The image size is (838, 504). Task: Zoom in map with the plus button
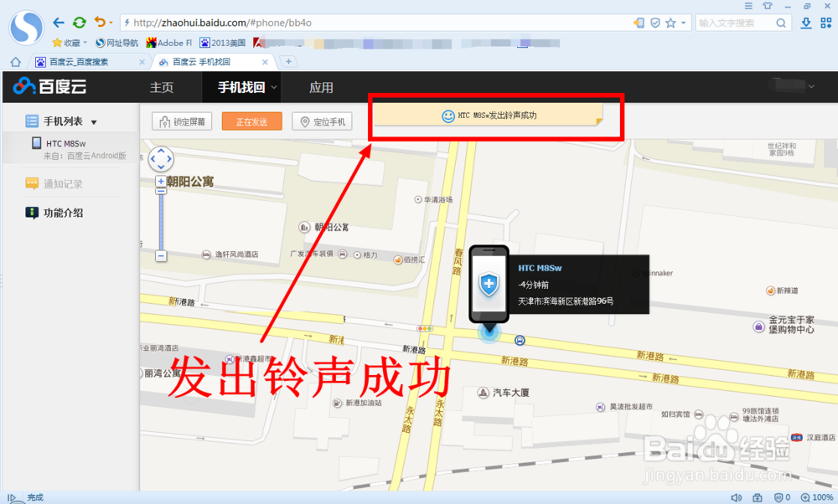coord(161,181)
